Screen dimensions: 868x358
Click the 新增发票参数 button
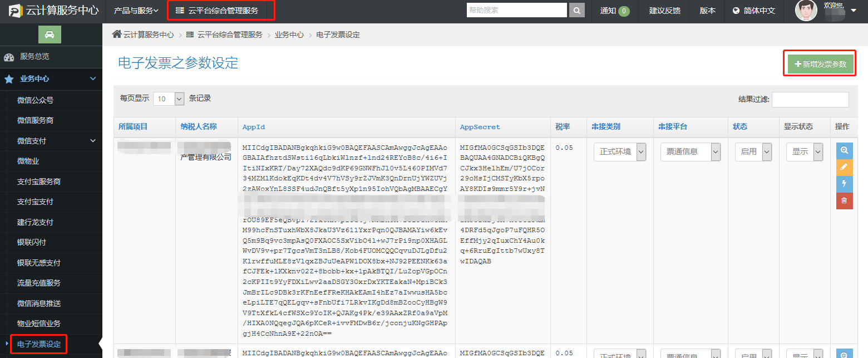coord(819,63)
